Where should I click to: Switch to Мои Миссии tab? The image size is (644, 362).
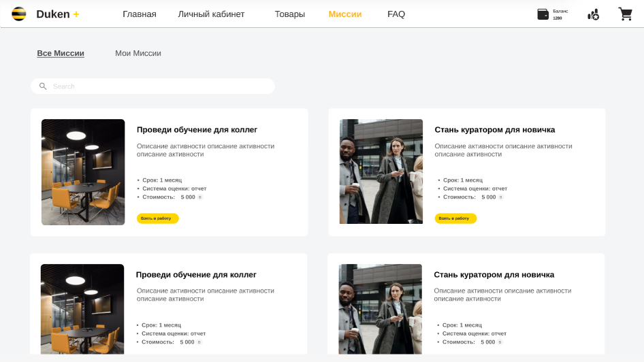[x=138, y=53]
